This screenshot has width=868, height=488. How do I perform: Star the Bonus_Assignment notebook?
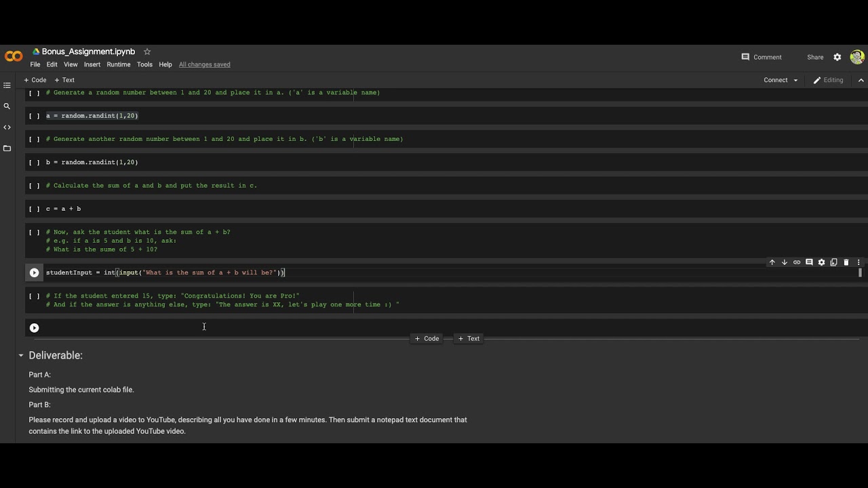[x=147, y=52]
